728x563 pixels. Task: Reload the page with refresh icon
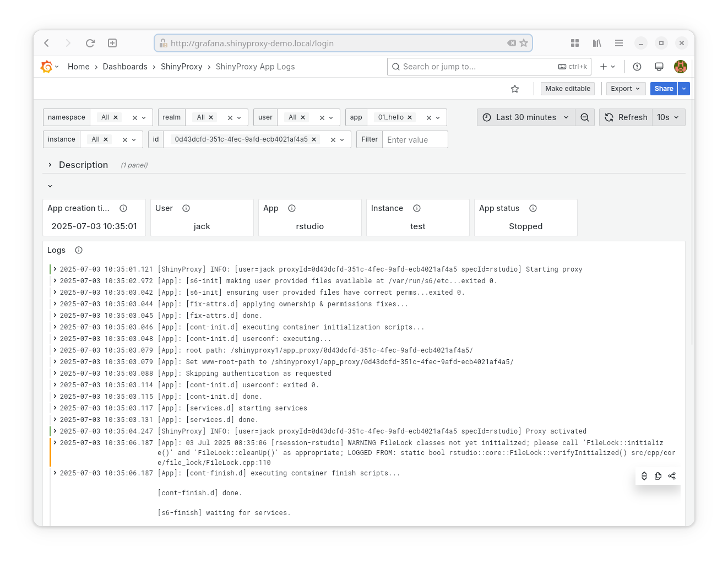click(90, 43)
